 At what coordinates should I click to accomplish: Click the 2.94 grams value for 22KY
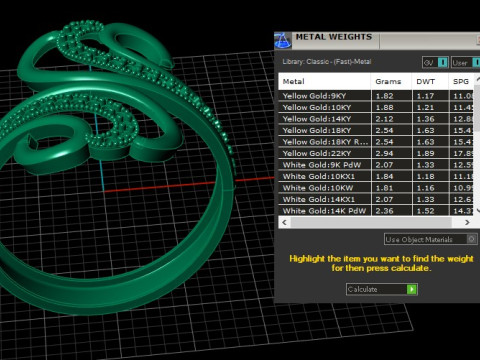pos(384,153)
